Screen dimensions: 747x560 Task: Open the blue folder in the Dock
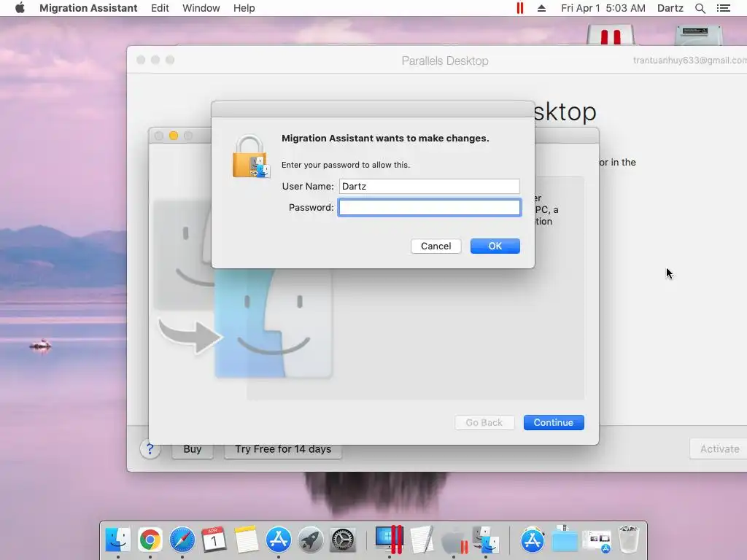(x=565, y=539)
